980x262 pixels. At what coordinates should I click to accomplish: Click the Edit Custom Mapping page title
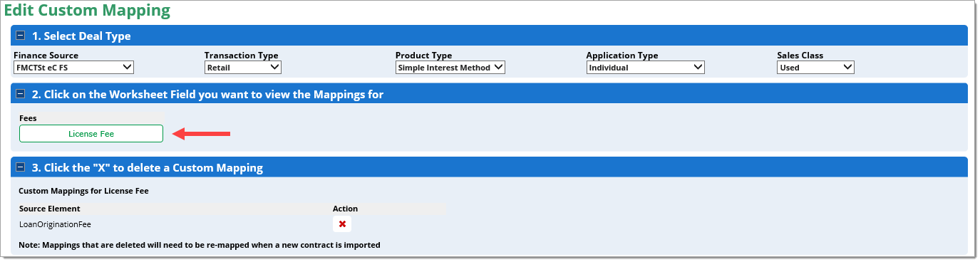click(87, 11)
